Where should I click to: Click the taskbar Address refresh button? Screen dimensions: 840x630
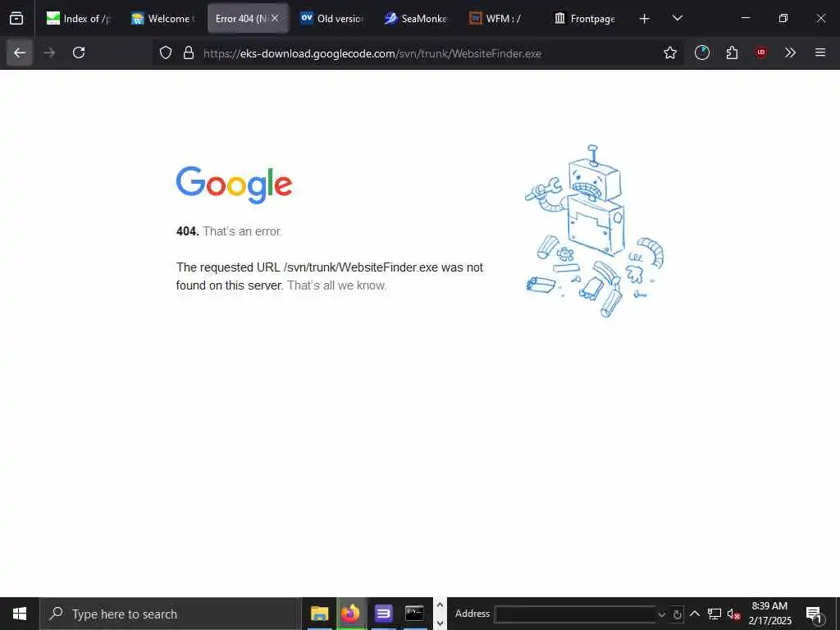[677, 614]
